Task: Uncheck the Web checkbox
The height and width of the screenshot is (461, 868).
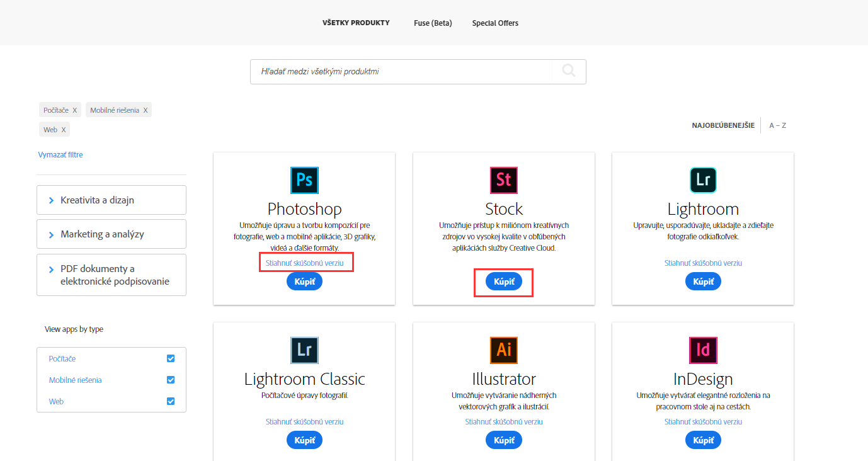Action: pos(171,401)
